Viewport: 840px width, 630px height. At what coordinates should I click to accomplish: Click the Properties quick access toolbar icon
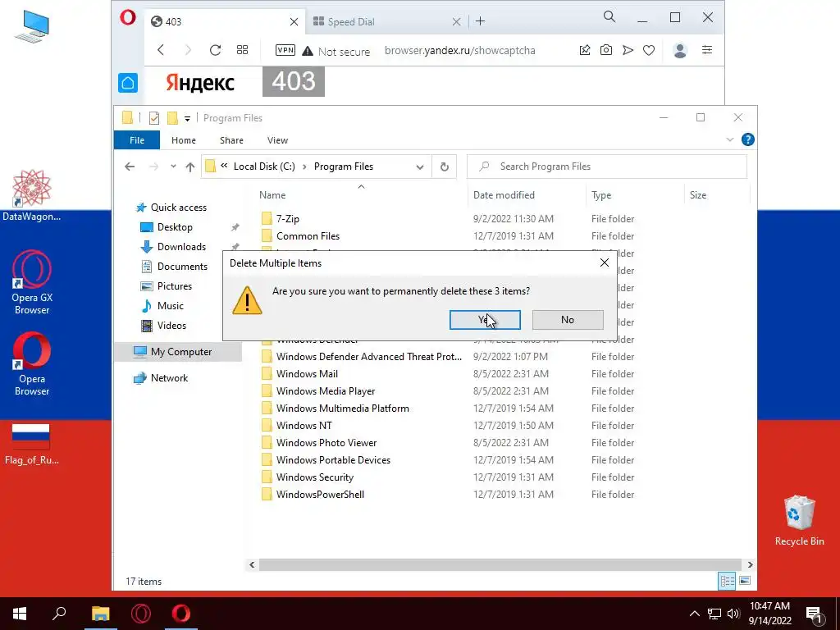(153, 118)
